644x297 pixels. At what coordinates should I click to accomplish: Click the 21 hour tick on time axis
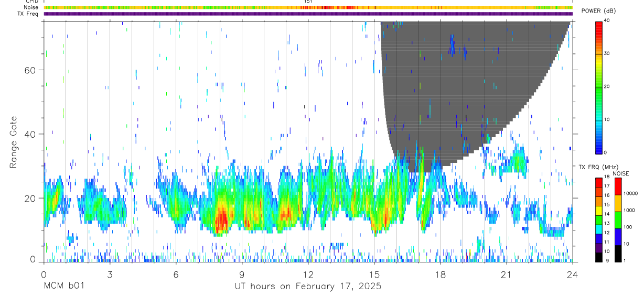(506, 274)
